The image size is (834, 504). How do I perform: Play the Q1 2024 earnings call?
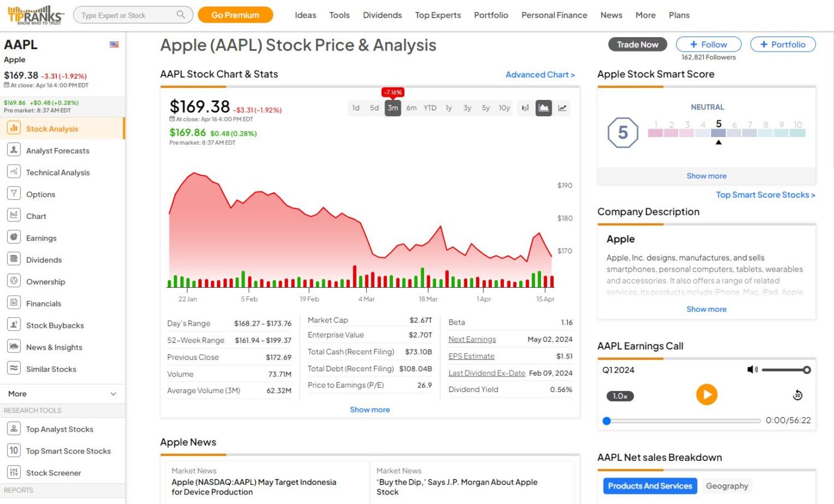coord(706,394)
